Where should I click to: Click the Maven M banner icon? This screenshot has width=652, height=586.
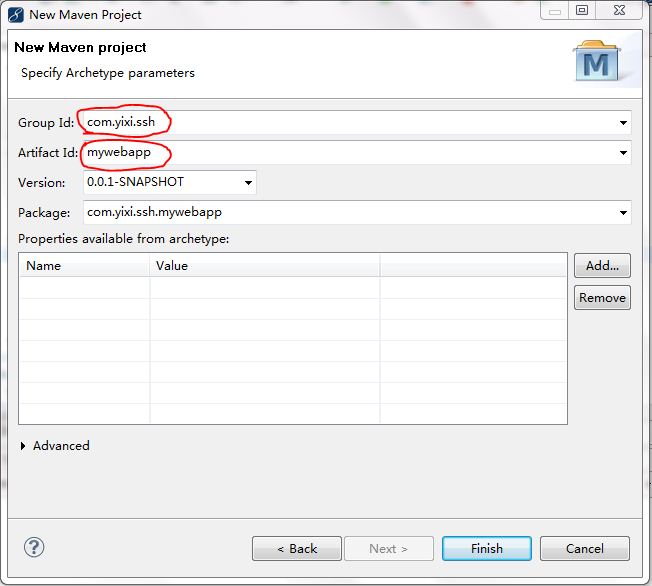pos(596,62)
